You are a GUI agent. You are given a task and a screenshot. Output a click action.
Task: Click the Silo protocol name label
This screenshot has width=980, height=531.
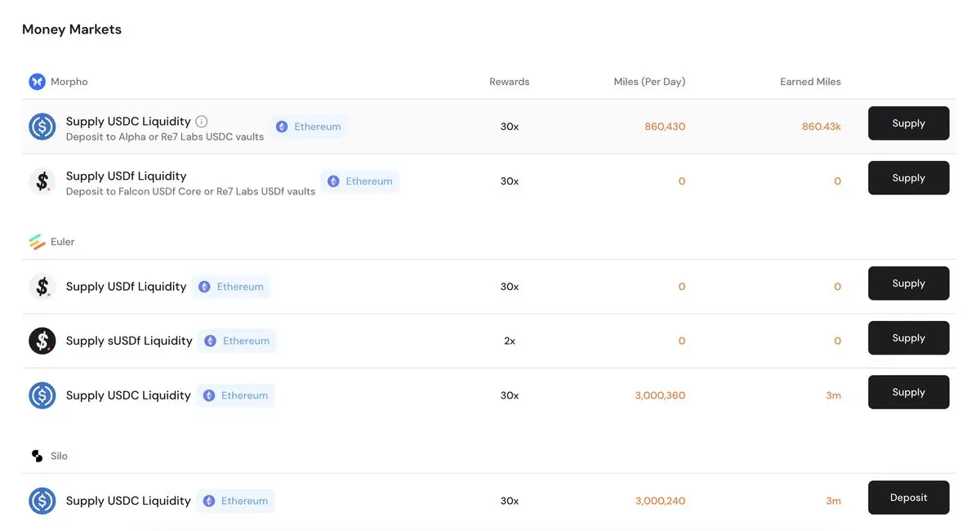(x=59, y=456)
